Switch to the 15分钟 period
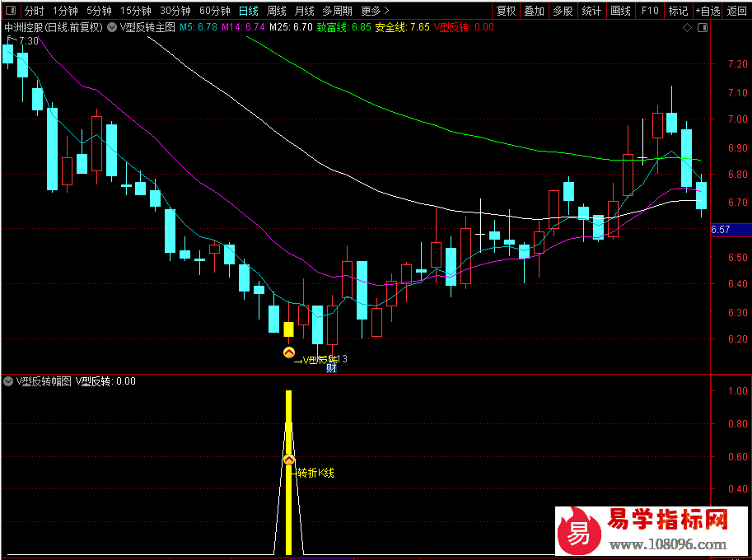The width and height of the screenshot is (752, 560). click(x=136, y=11)
